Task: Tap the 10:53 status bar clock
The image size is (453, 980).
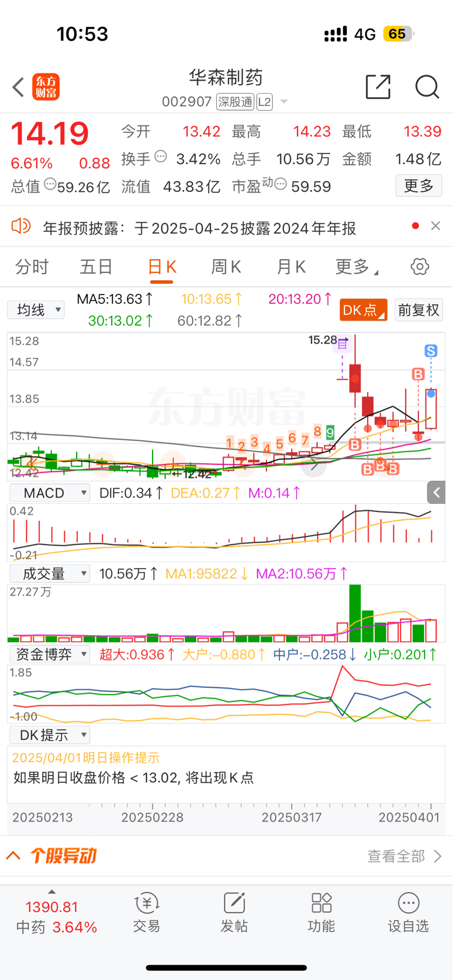Action: coord(82,34)
